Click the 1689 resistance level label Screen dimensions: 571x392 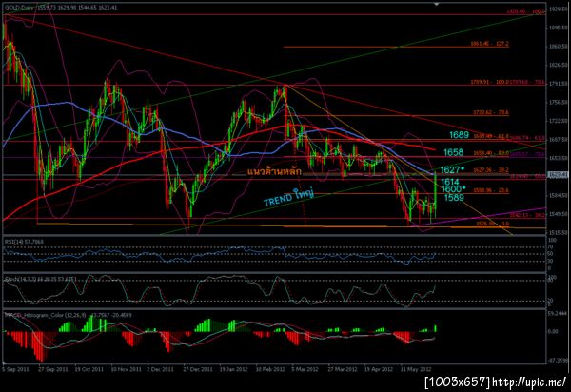click(x=459, y=135)
